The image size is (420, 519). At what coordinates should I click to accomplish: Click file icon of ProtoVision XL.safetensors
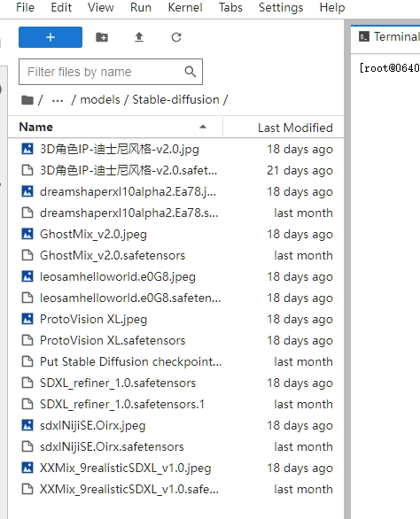pos(27,340)
